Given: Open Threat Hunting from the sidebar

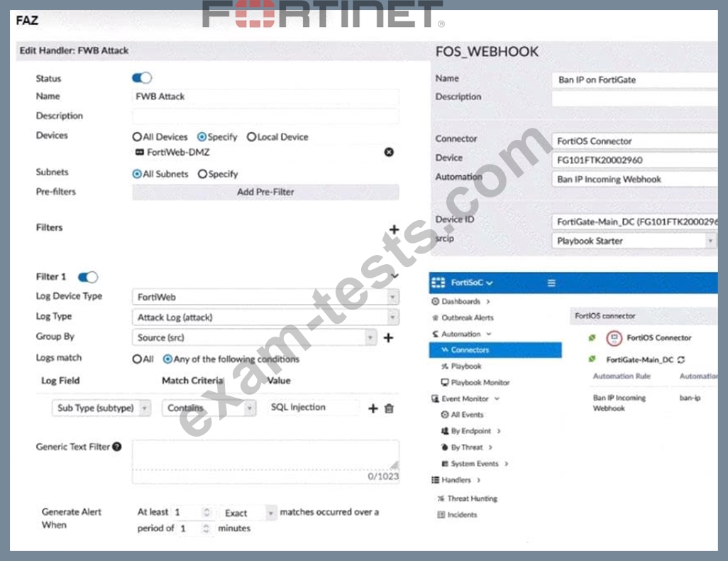Looking at the screenshot, I should coord(471,499).
